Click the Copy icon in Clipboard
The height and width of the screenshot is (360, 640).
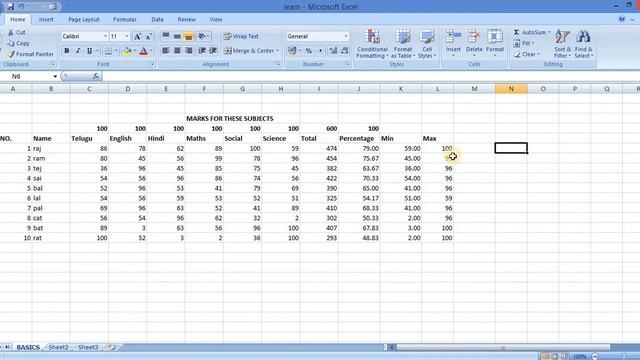pyautogui.click(x=11, y=43)
